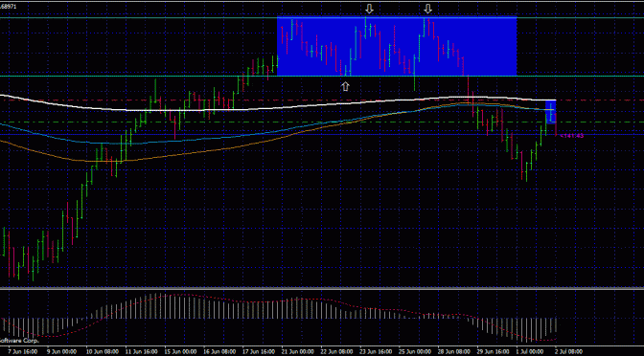Screen dimensions: 644x356
Task: Click the "2 Jul 08:00" time axis label
Action: click(x=569, y=352)
